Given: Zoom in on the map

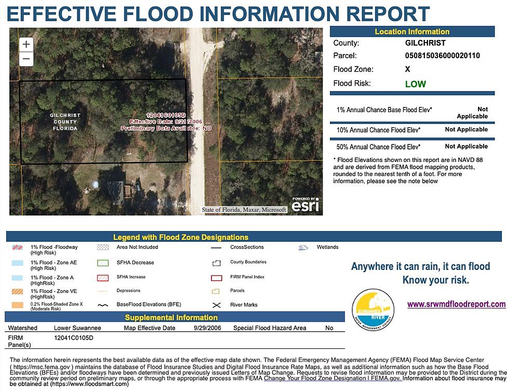Looking at the screenshot, I should [26, 45].
